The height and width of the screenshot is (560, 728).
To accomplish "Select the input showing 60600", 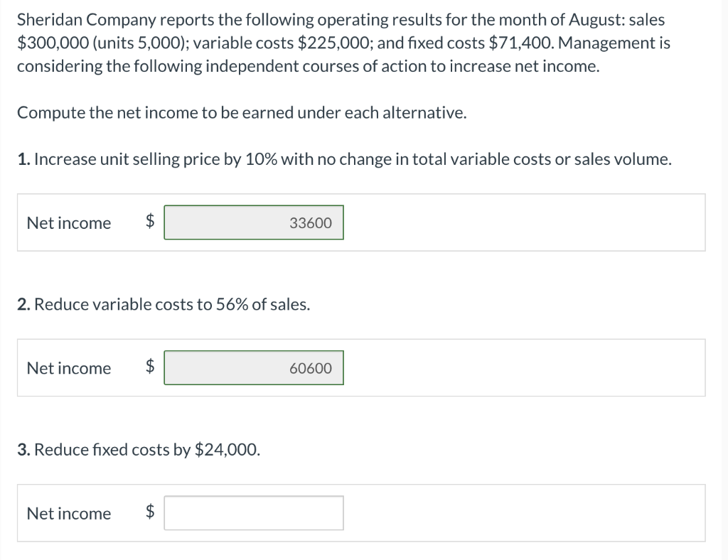I will point(253,367).
